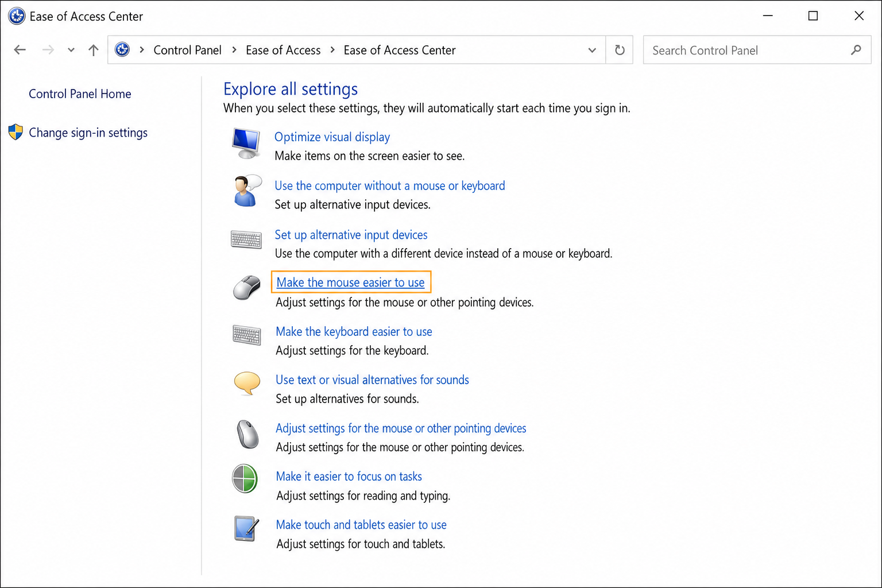Open the recent locations dropdown arrow
The height and width of the screenshot is (588, 882).
[71, 50]
